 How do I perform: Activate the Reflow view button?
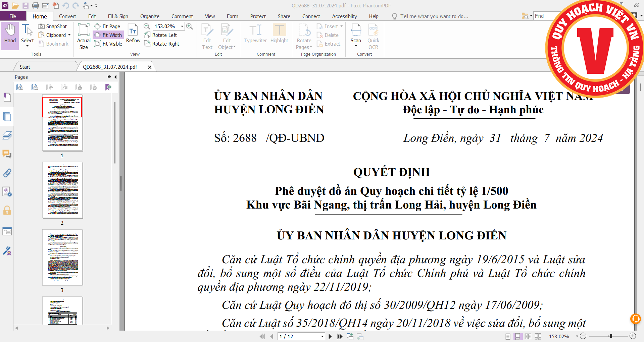[133, 34]
